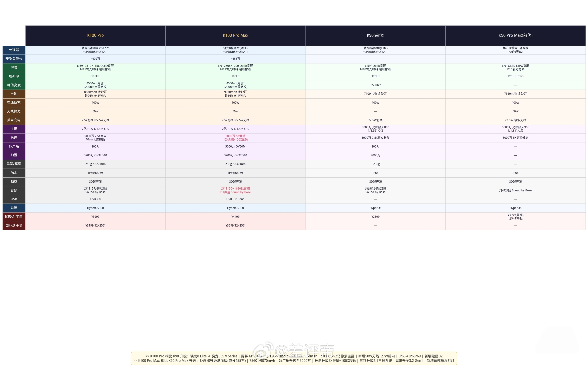The image size is (588, 365).
Task: Select the 超线性对称双扬 audio cell
Action: pyautogui.click(x=375, y=191)
